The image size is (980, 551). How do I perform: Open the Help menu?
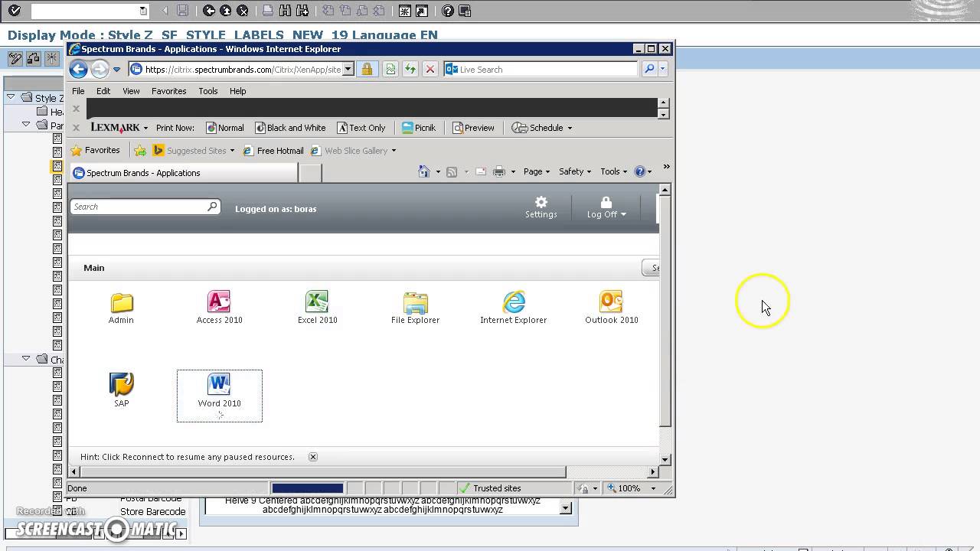click(x=237, y=91)
